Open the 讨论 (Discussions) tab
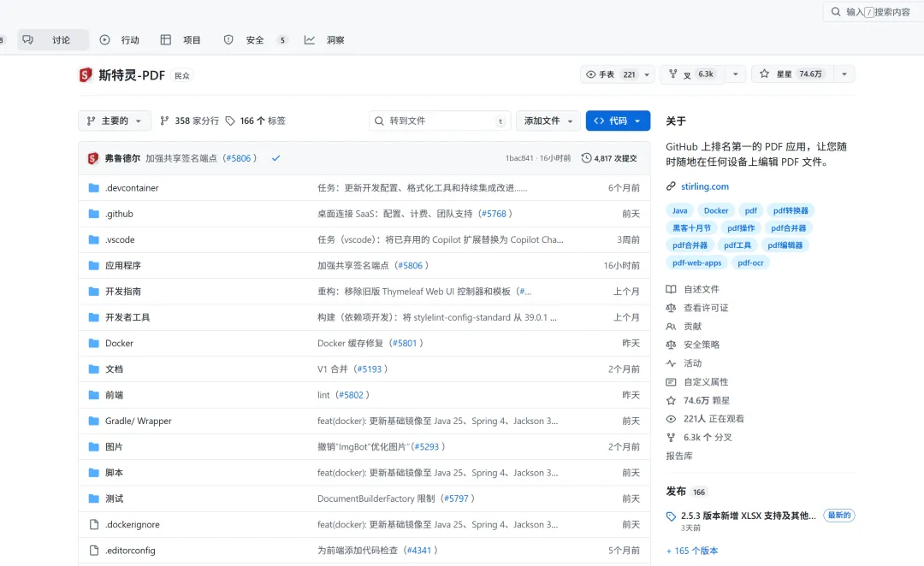This screenshot has width=924, height=566. point(53,40)
